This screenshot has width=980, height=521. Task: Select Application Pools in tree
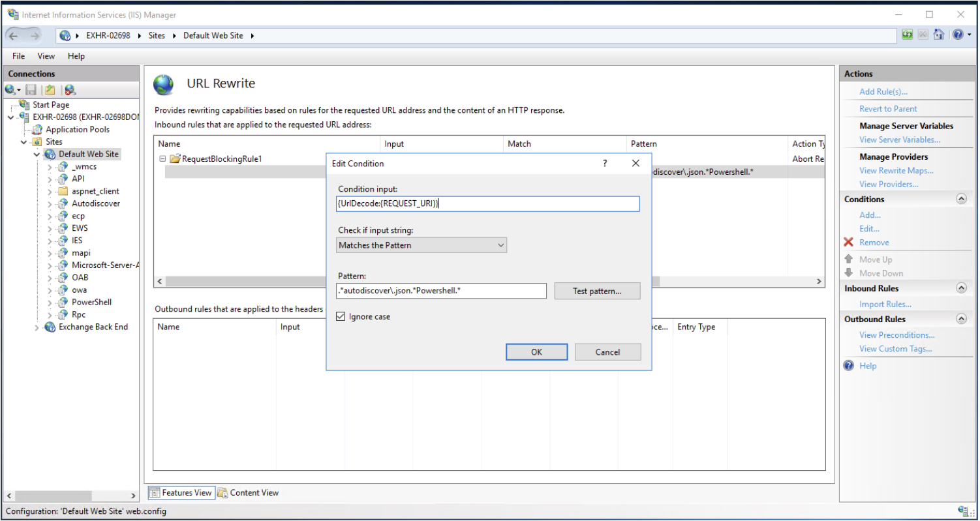pos(77,129)
